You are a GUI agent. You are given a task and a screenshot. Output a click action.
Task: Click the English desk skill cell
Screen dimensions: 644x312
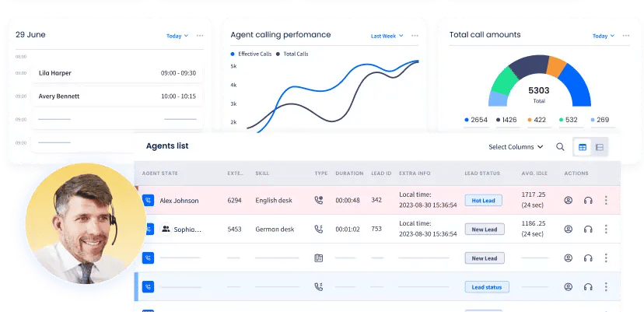[274, 201]
